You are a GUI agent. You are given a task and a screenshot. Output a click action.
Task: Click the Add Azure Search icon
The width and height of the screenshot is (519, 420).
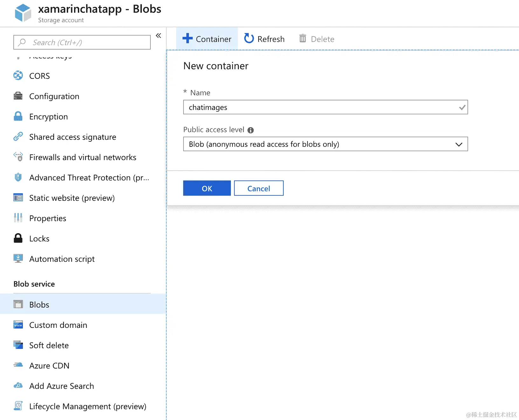18,386
